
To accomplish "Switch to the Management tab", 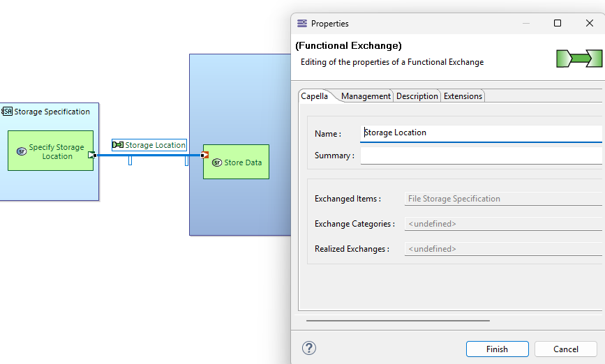I will coord(366,96).
